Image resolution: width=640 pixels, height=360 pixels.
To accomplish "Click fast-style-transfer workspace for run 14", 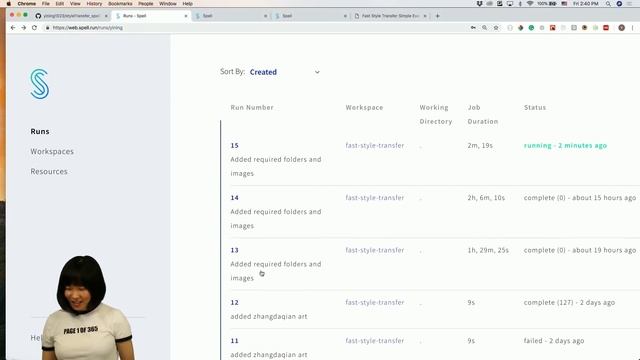I will 375,198.
